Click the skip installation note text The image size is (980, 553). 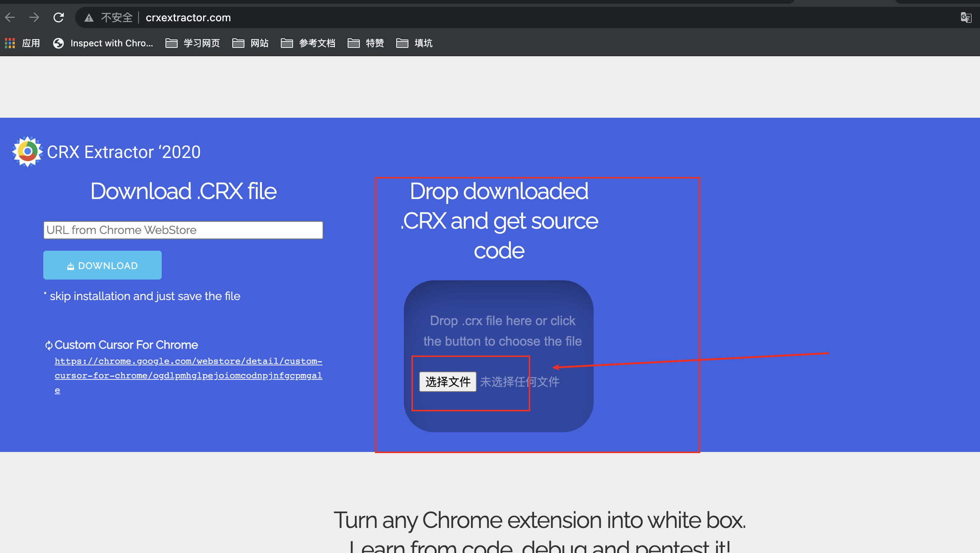pyautogui.click(x=142, y=296)
